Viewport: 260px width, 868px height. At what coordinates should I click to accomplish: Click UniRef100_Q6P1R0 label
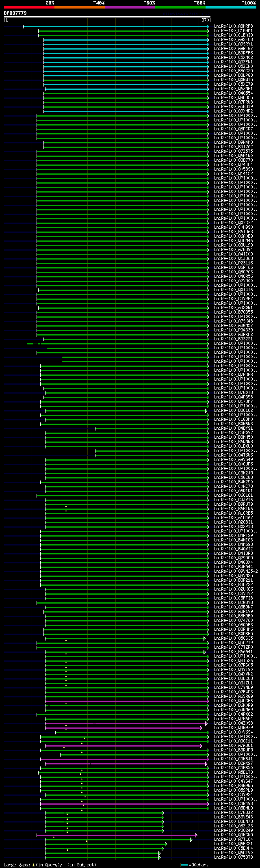click(x=233, y=156)
